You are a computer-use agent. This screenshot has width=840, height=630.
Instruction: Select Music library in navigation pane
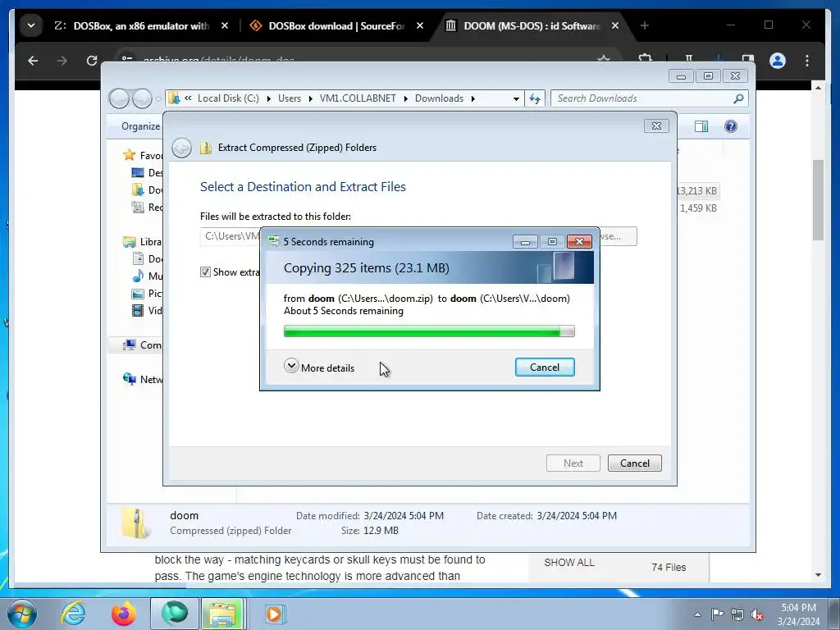[148, 276]
